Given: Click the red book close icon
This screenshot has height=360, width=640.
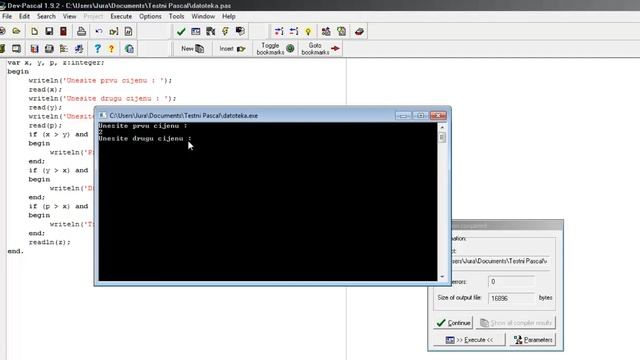Looking at the screenshot, I should [63, 31].
